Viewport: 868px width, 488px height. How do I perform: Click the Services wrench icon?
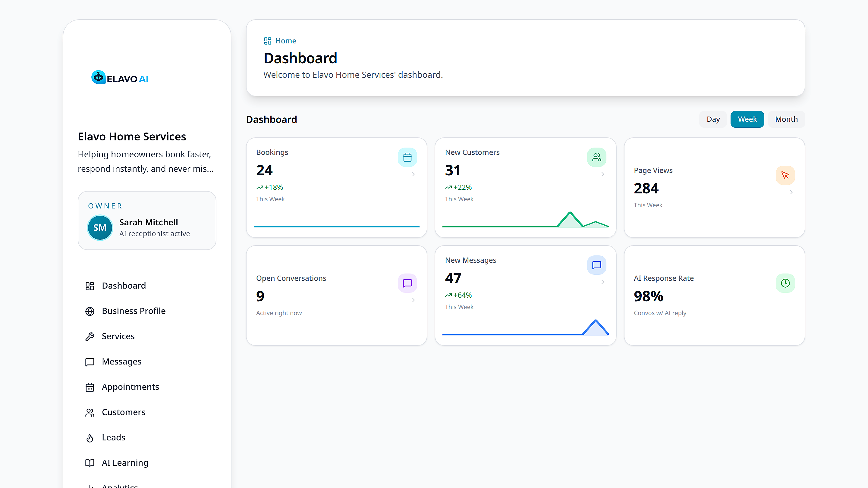(90, 336)
